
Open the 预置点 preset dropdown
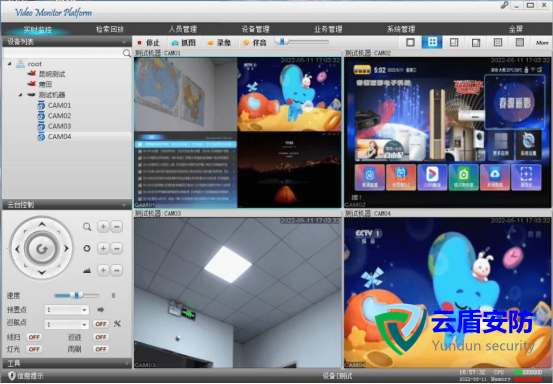[66, 310]
